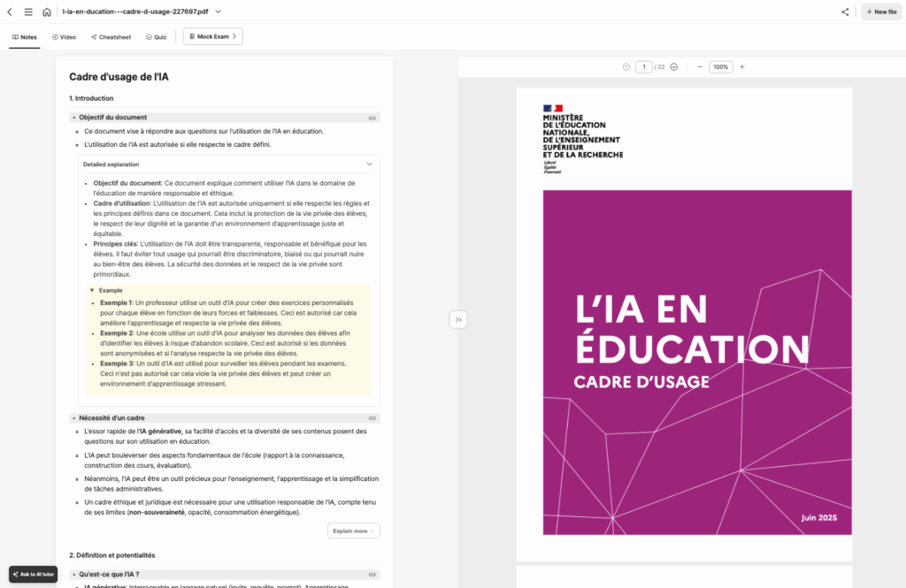This screenshot has height=588, width=906.
Task: Click the share icon
Action: tap(845, 11)
